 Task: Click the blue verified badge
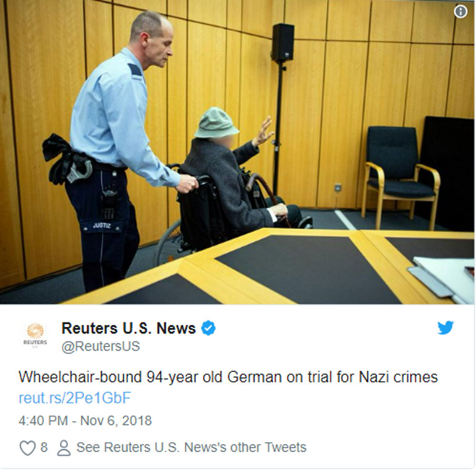[208, 328]
